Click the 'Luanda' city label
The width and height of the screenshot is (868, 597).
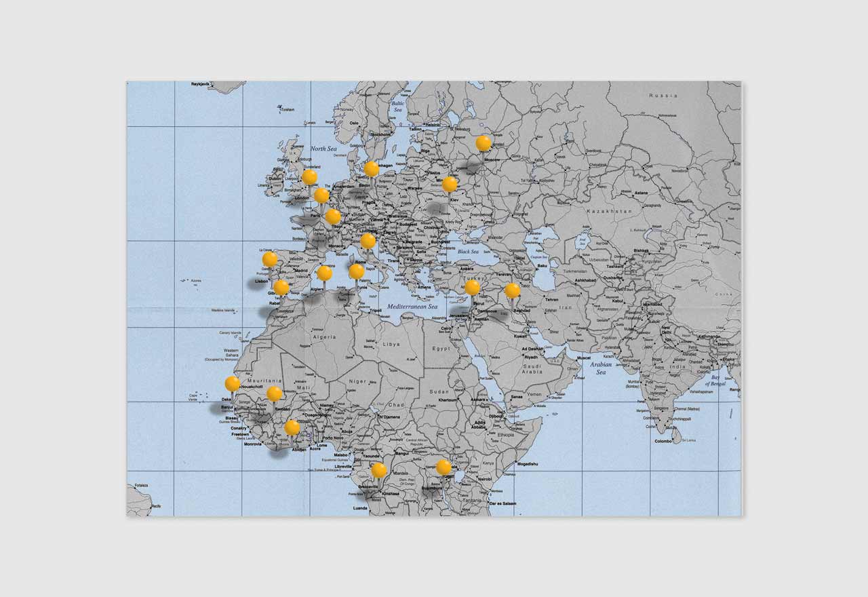click(360, 507)
